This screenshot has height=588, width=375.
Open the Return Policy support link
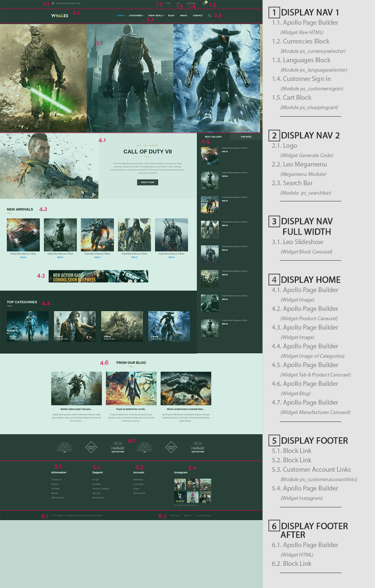[98, 498]
